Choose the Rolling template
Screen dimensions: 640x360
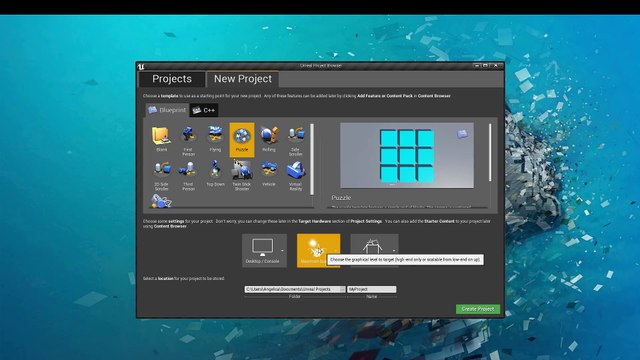269,140
